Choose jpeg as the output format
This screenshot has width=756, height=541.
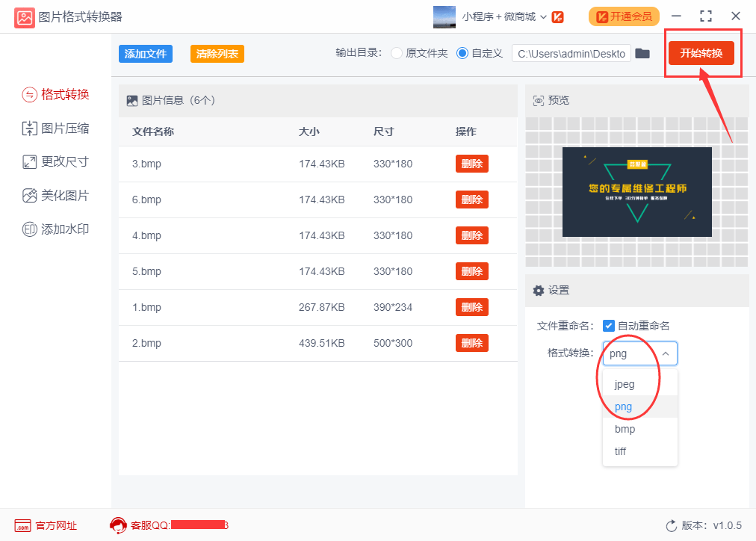(x=626, y=384)
